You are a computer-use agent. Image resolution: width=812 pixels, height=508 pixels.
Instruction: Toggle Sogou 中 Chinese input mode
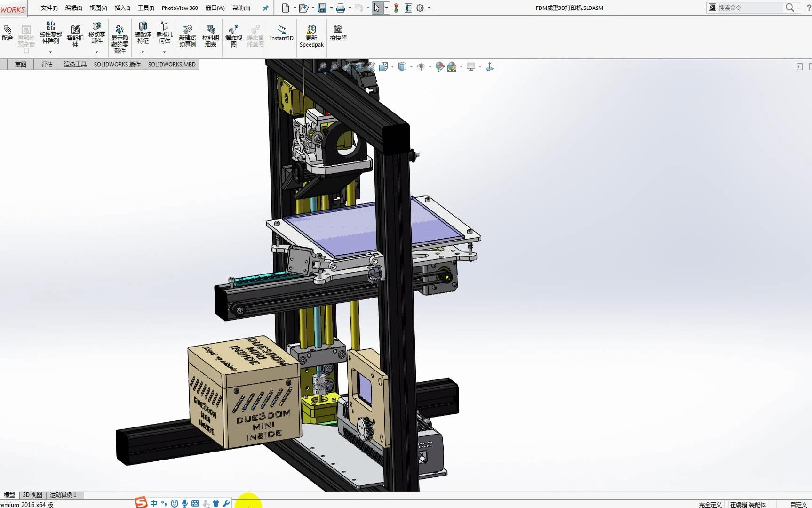click(154, 503)
